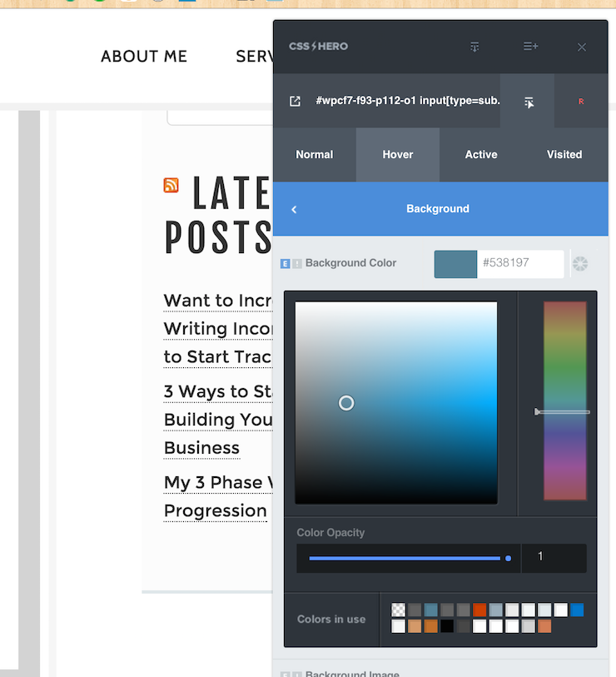This screenshot has width=616, height=677.
Task: Pick the black swatch in Colors in use
Action: click(x=447, y=626)
